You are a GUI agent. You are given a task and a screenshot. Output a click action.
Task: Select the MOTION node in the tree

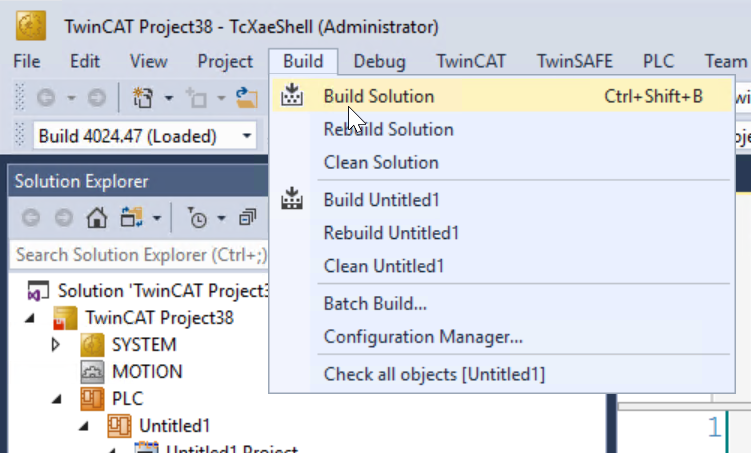(146, 371)
